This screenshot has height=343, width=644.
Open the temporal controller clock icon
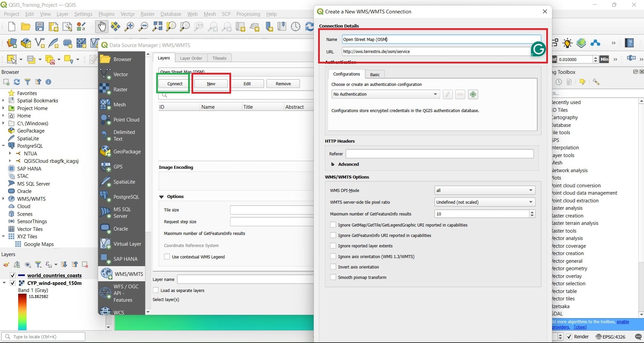[x=296, y=27]
